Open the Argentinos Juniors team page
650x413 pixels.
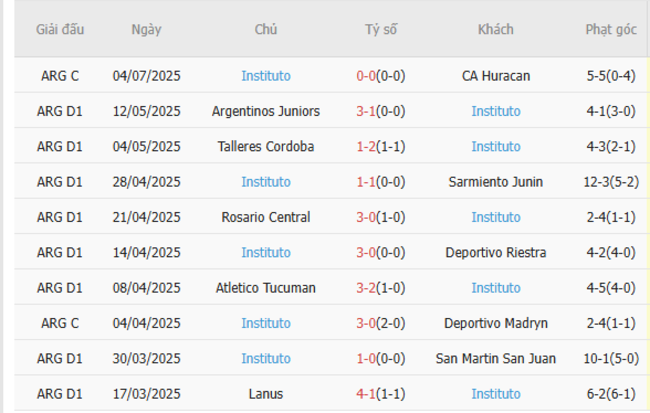point(266,111)
